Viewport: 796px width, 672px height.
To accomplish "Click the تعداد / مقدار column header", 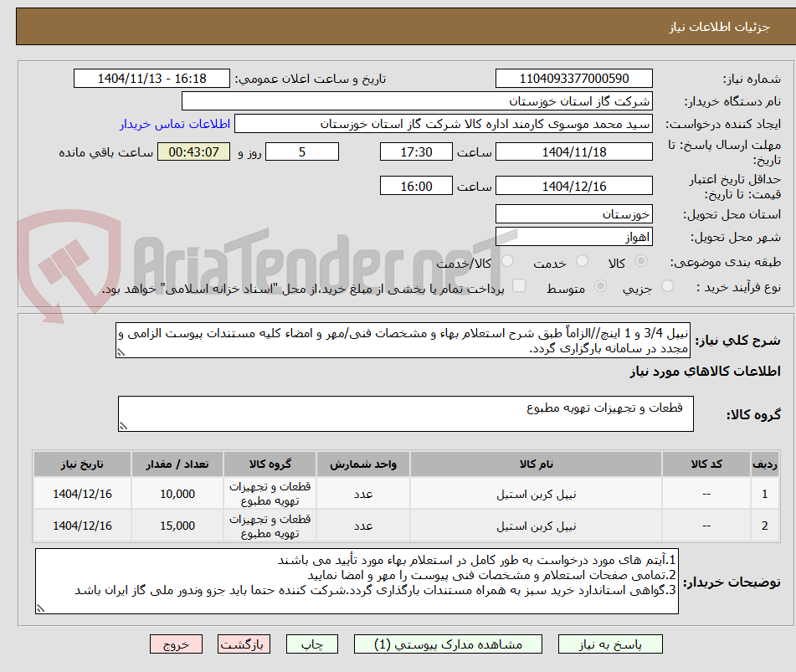I will point(177,464).
